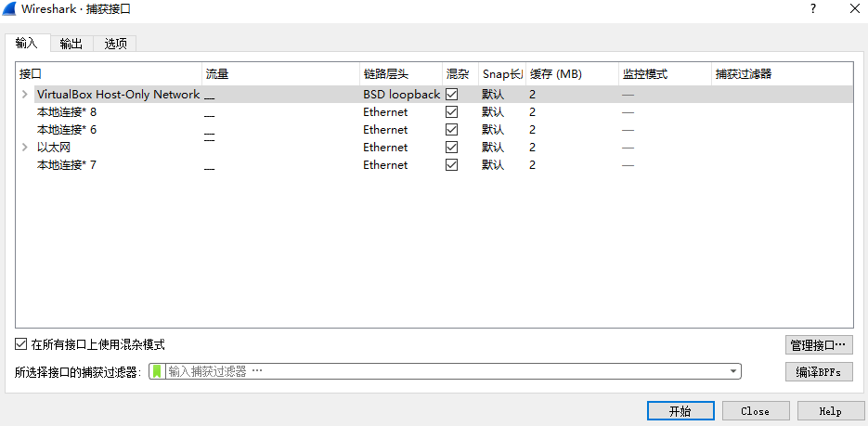Click the Help button
Screen dimensions: 868x426
tap(830, 411)
